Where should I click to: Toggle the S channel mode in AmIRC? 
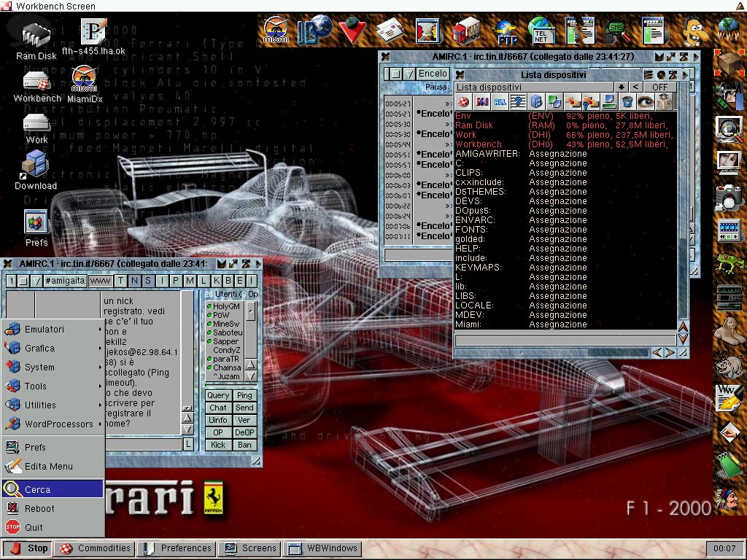click(x=148, y=281)
